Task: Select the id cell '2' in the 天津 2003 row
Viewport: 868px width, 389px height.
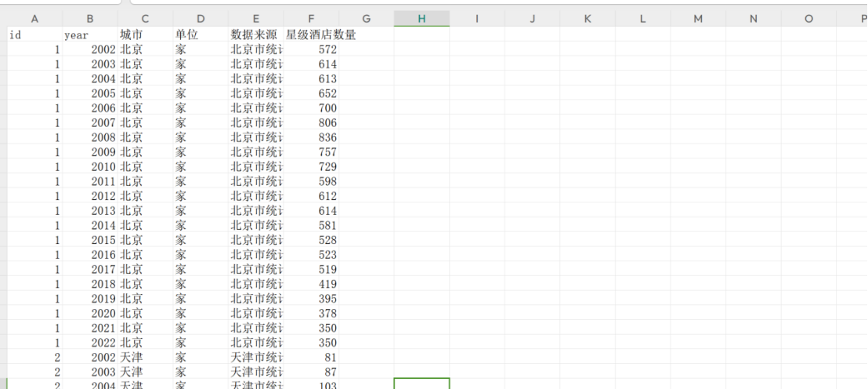Action: click(x=34, y=372)
